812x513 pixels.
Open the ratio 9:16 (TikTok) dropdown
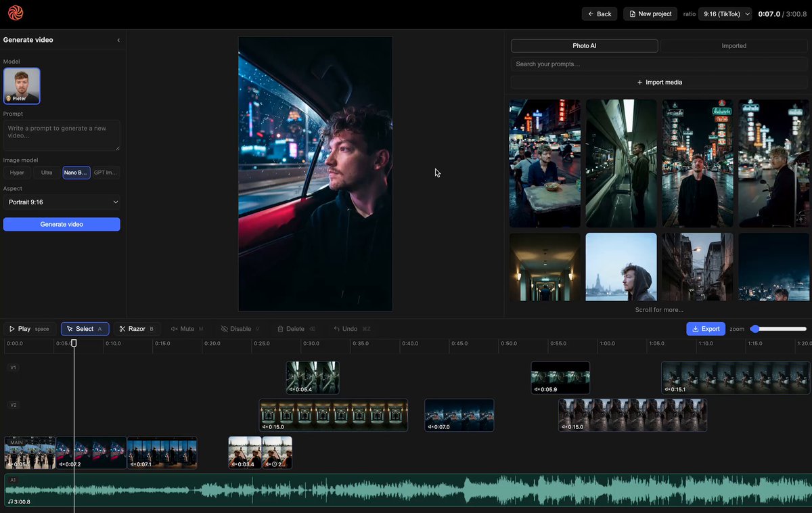725,14
